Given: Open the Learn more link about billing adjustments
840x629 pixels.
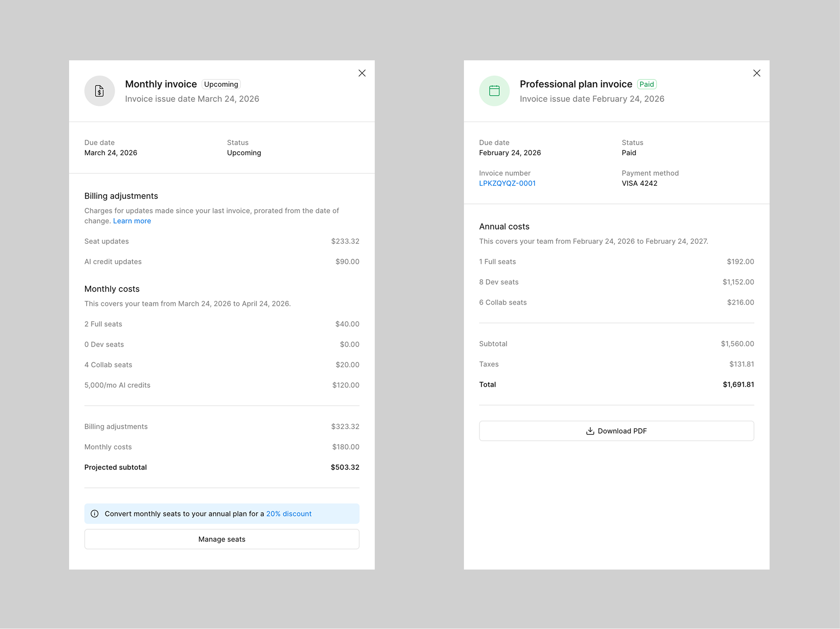Looking at the screenshot, I should (x=132, y=221).
